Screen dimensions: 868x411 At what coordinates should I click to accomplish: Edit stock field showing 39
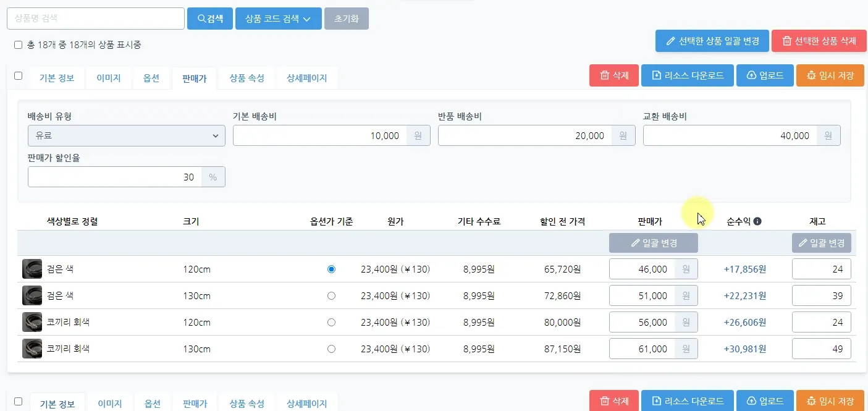[822, 296]
